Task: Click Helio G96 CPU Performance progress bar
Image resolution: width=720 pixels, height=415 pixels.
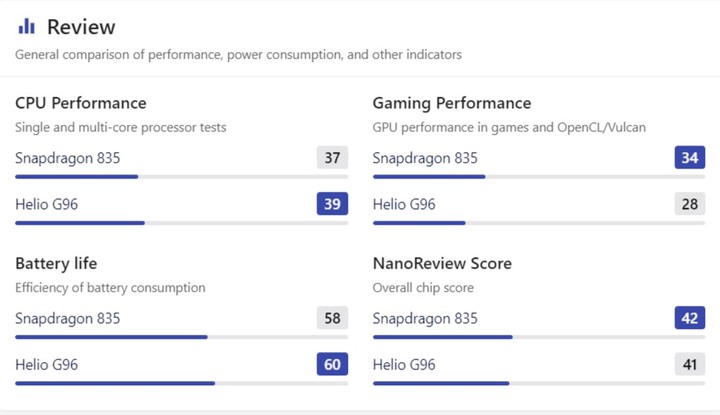Action: (181, 223)
